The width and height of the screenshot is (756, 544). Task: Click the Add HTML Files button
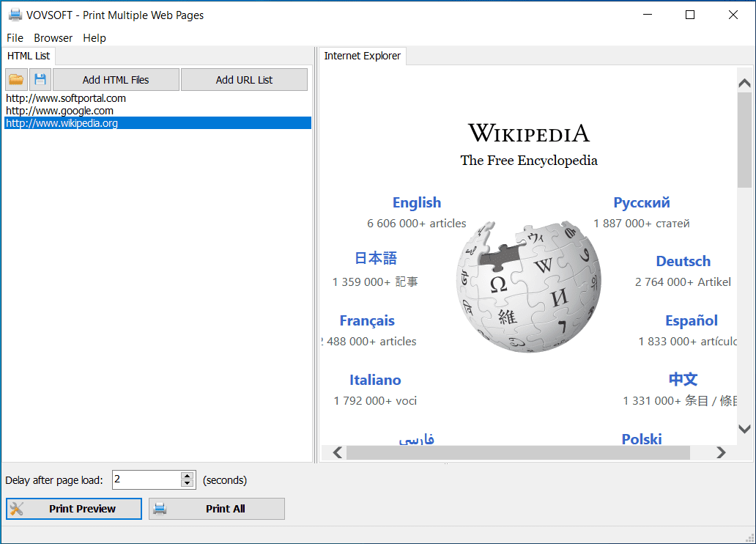[116, 80]
